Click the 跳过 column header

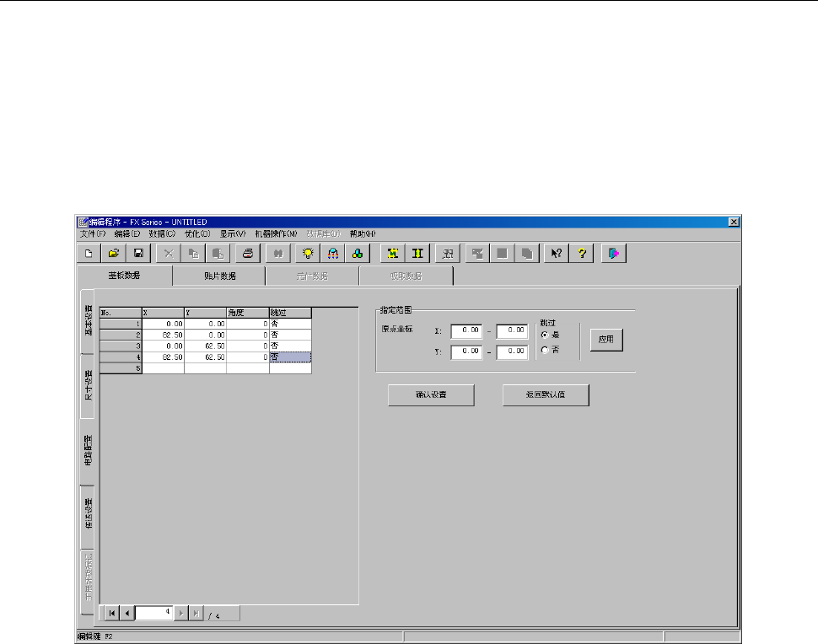coord(291,313)
